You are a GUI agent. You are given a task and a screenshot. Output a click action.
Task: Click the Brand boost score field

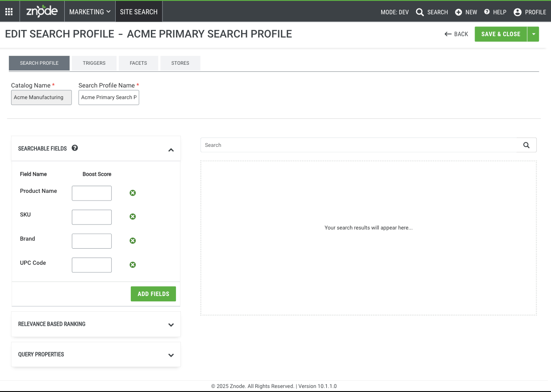click(x=92, y=241)
